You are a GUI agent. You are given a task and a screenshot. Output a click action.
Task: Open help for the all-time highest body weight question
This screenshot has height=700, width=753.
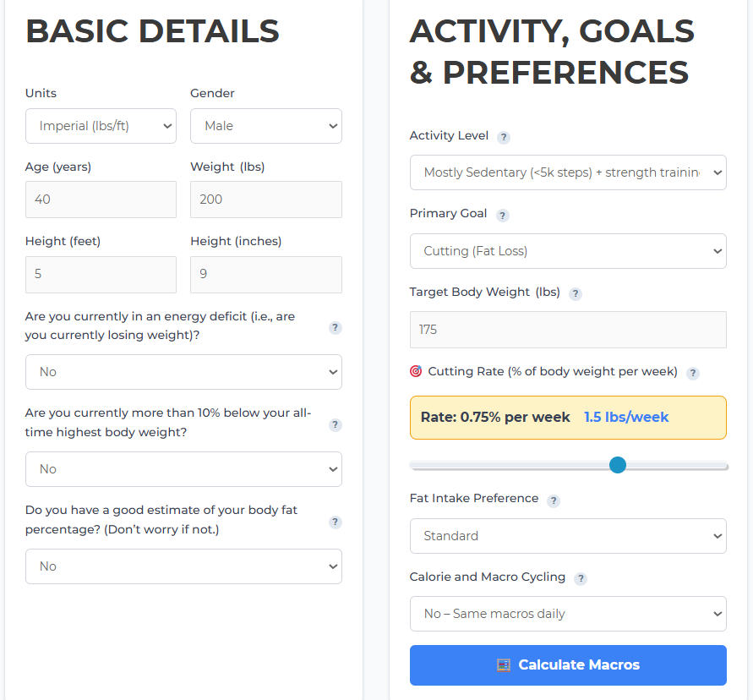336,424
